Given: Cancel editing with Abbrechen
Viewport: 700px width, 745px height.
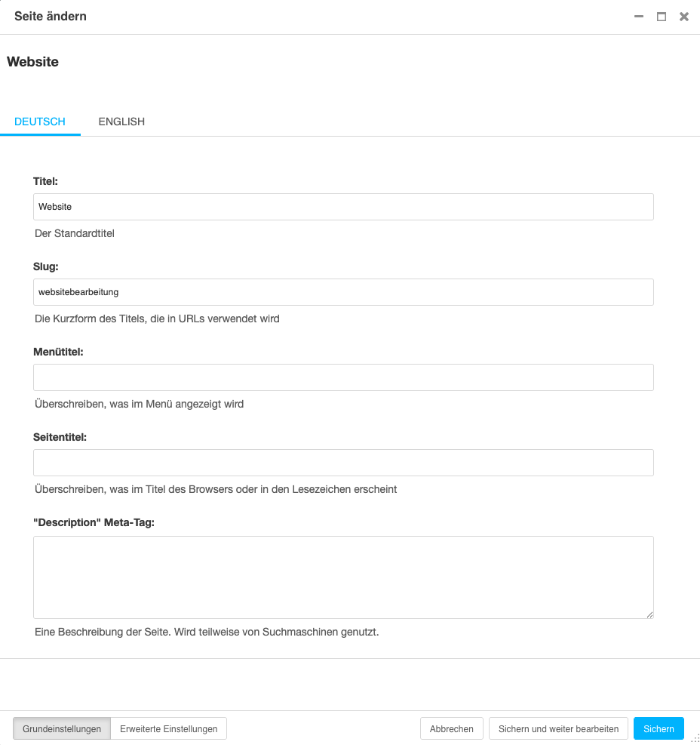Looking at the screenshot, I should click(451, 728).
